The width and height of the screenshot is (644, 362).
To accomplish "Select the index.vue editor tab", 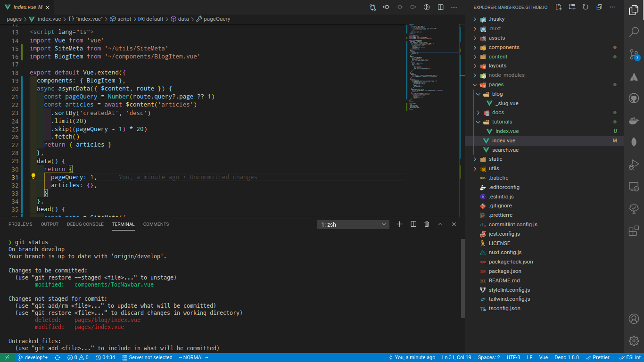I will [x=27, y=7].
